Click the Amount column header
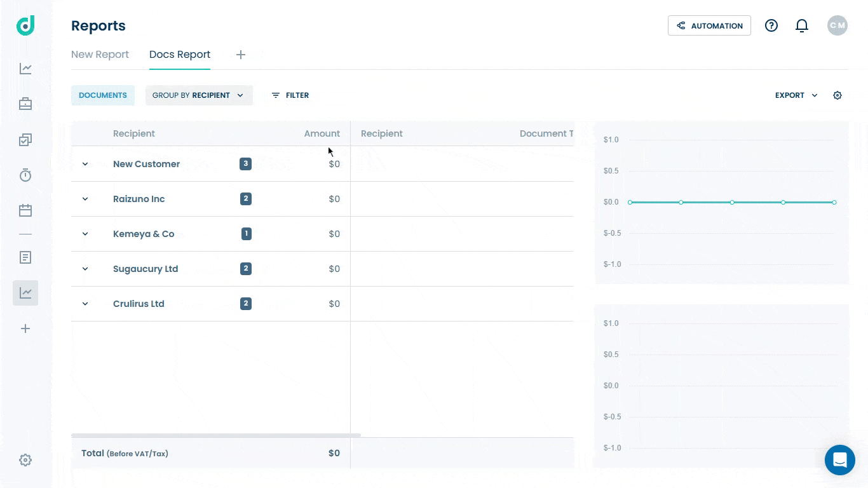The width and height of the screenshot is (868, 488). pyautogui.click(x=322, y=133)
